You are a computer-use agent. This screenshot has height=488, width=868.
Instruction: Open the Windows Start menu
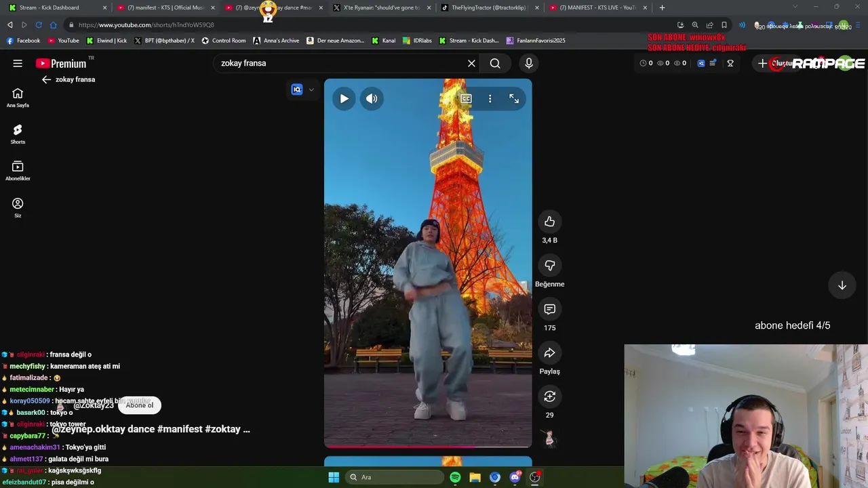[x=334, y=477]
